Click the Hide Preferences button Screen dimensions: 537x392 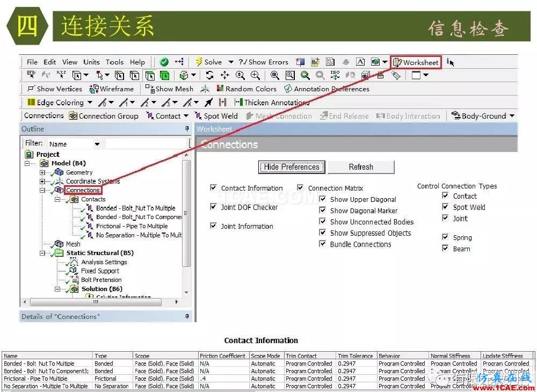point(292,166)
